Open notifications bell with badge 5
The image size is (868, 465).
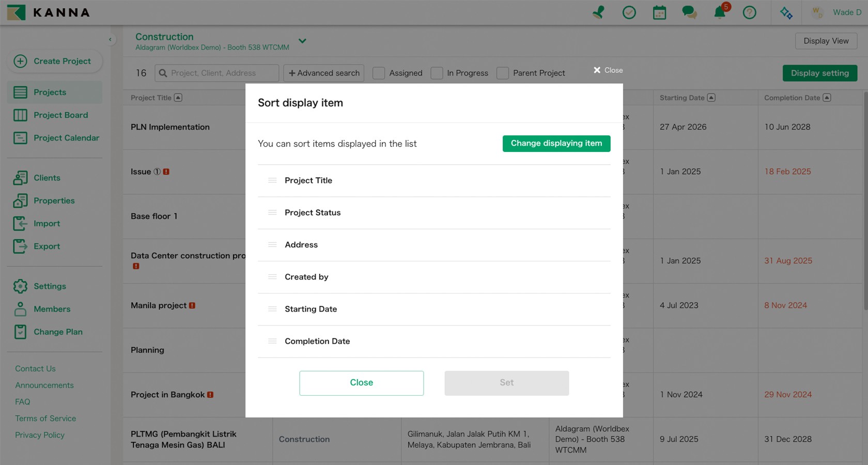point(720,12)
